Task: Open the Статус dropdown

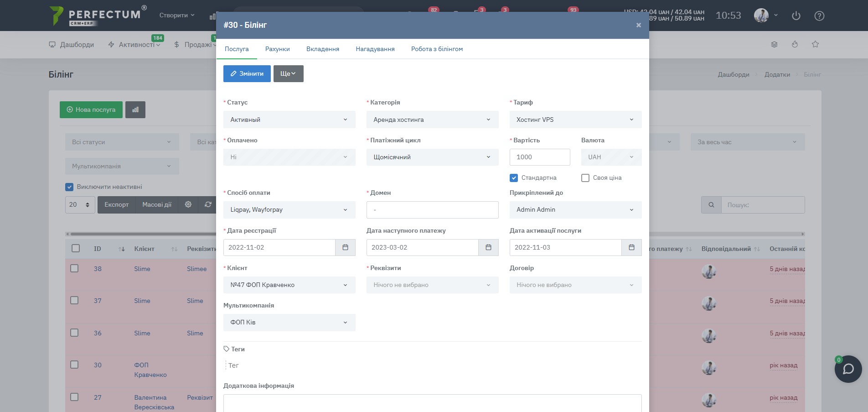Action: [x=289, y=120]
